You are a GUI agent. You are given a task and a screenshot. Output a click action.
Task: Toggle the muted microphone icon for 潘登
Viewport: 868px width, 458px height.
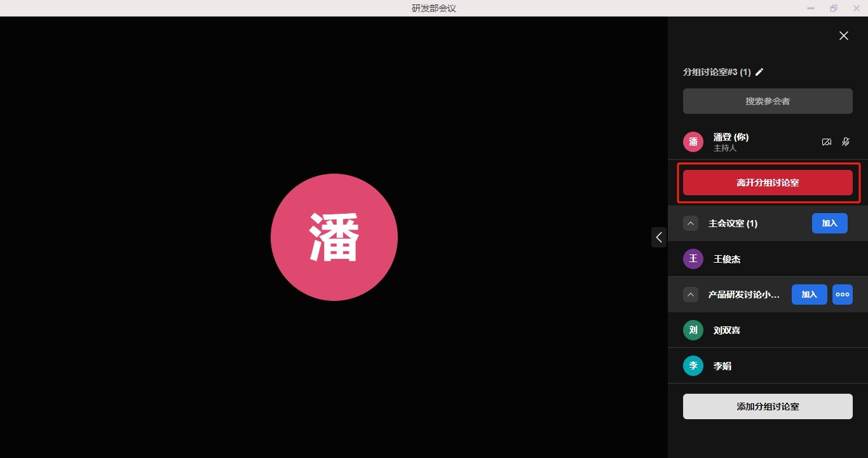click(x=846, y=142)
